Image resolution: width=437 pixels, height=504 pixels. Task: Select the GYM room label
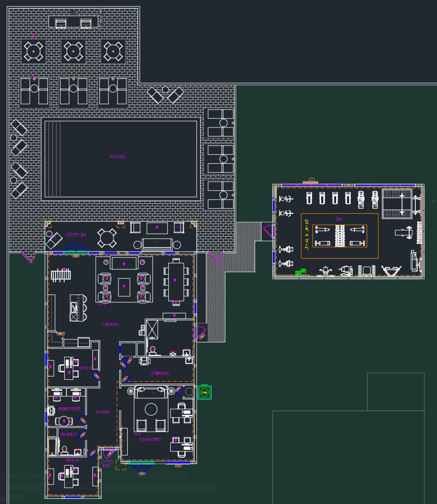338,219
